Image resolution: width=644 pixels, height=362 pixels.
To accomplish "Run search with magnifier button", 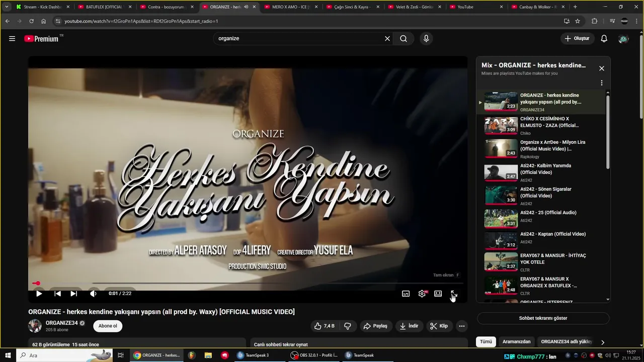I will [404, 39].
